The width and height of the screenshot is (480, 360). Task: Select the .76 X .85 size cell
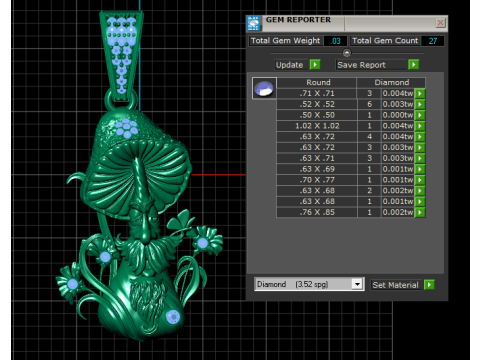(x=317, y=212)
